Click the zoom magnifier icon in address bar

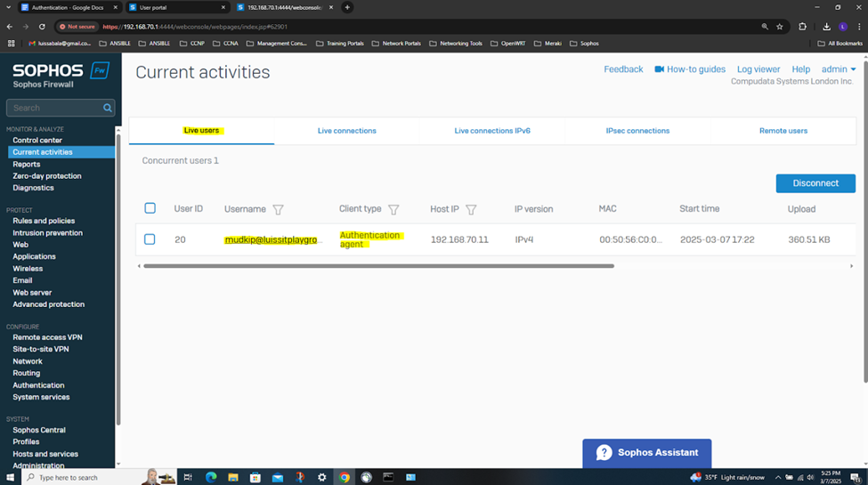click(x=765, y=27)
